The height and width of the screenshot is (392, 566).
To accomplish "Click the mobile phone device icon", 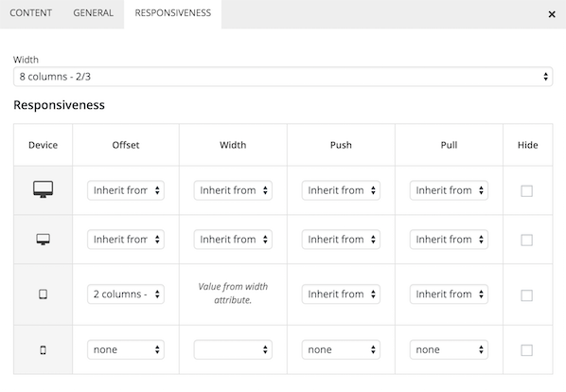I will (x=43, y=349).
